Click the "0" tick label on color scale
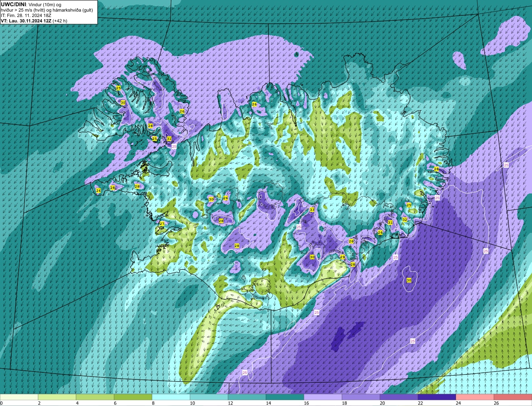 [x=1, y=403]
